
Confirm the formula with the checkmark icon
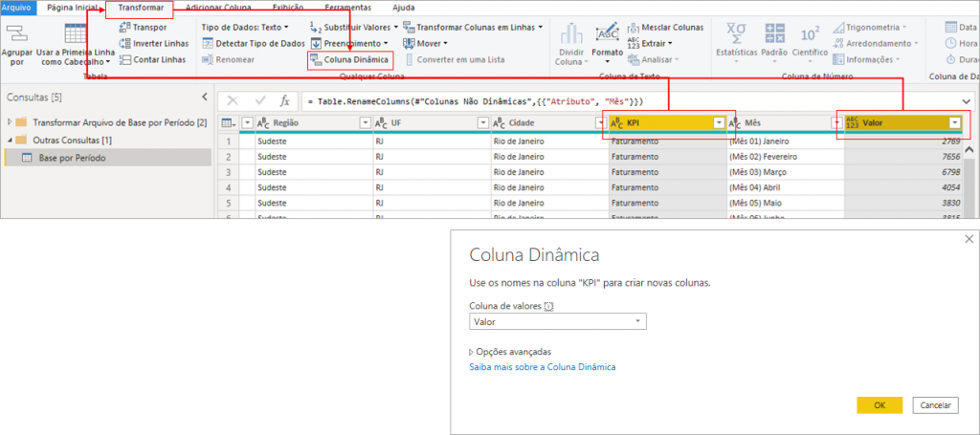click(261, 100)
